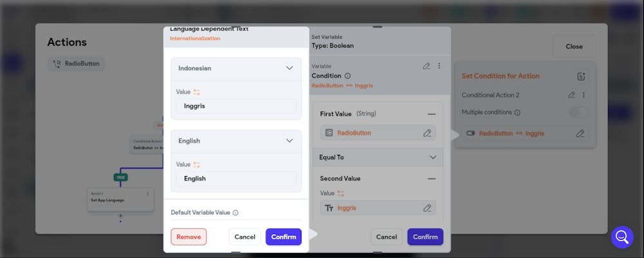644x258 pixels.
Task: Click pencil icon next to Condition variable
Action: (x=426, y=66)
